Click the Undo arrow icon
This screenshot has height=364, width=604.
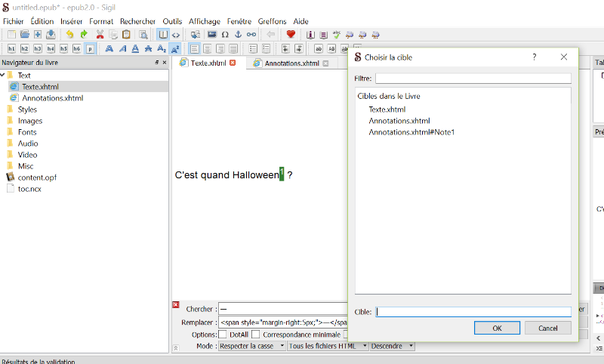point(70,35)
